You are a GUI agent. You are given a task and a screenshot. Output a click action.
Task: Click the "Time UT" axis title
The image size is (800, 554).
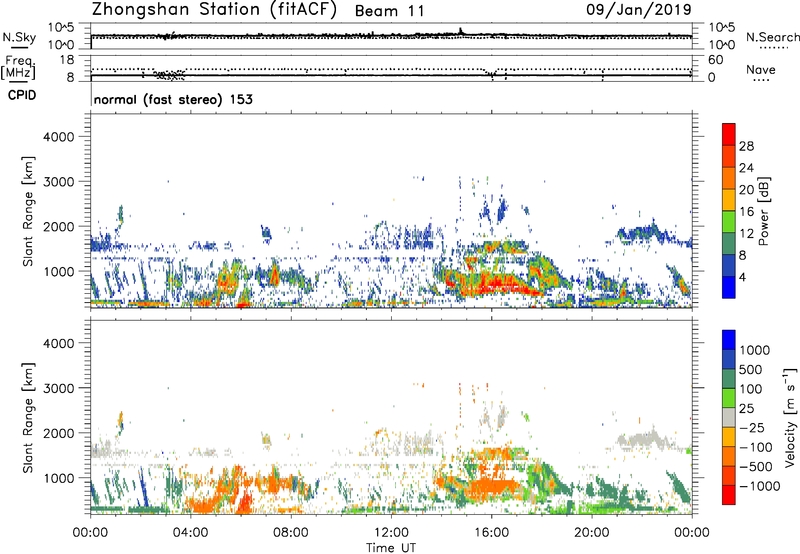pos(391,548)
